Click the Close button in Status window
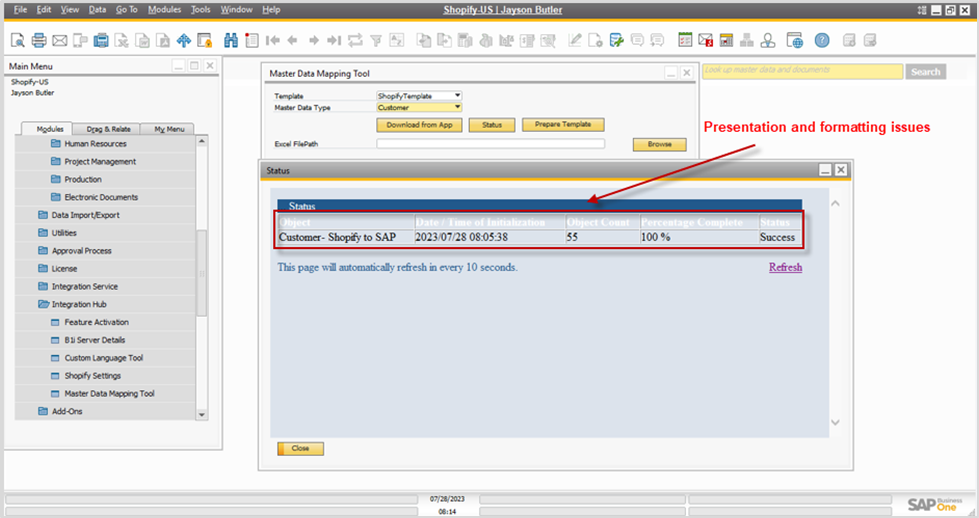The image size is (979, 518). click(300, 449)
